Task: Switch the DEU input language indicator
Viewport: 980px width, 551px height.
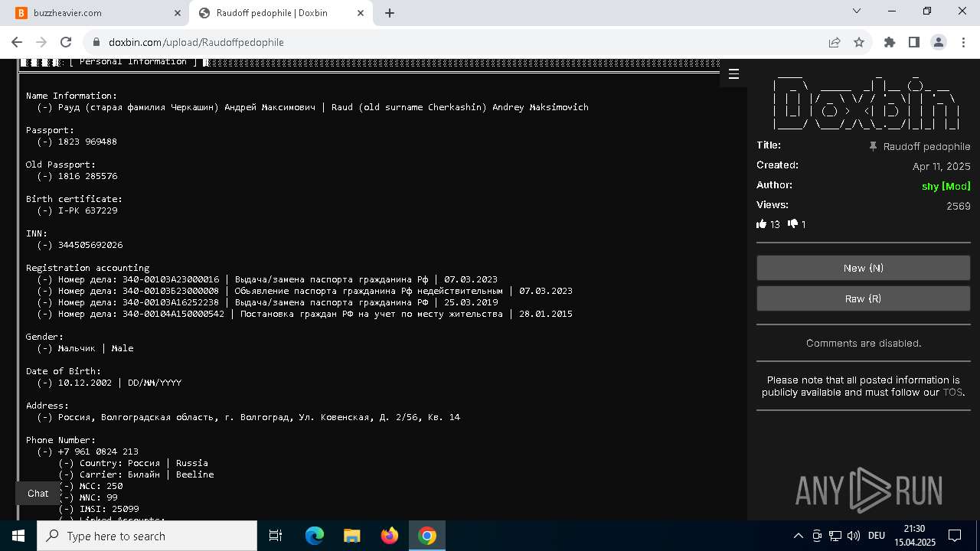Action: click(877, 536)
